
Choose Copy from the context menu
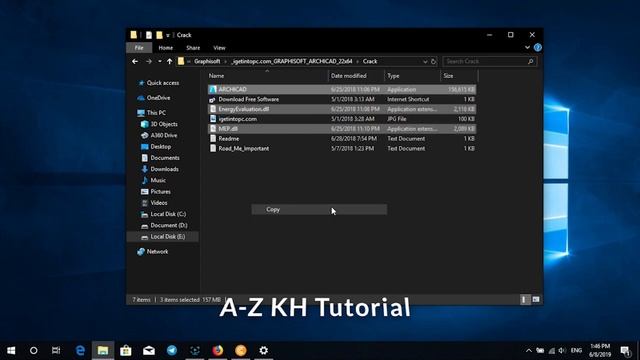pos(319,209)
